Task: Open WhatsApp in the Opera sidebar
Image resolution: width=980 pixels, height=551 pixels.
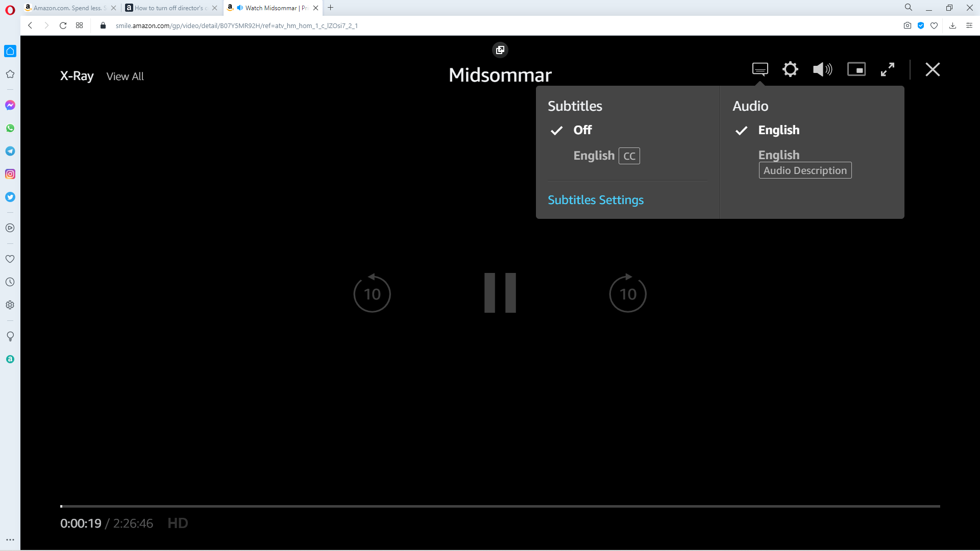Action: 10,128
